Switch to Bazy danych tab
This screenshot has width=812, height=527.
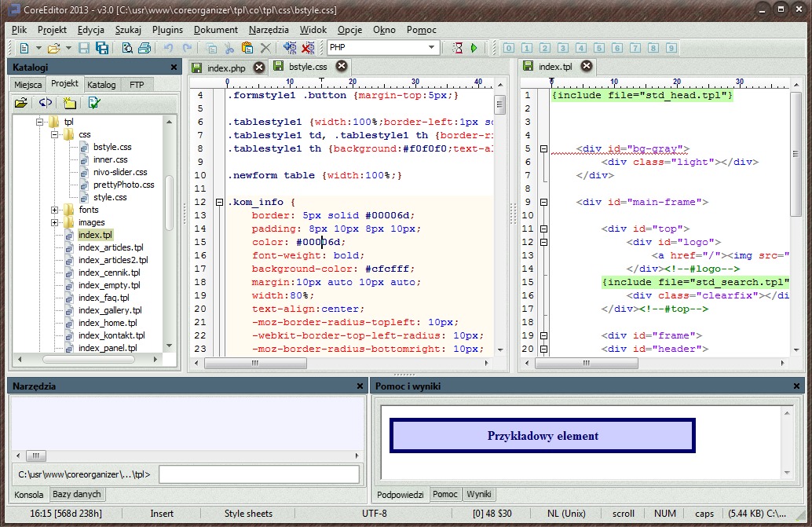point(77,494)
